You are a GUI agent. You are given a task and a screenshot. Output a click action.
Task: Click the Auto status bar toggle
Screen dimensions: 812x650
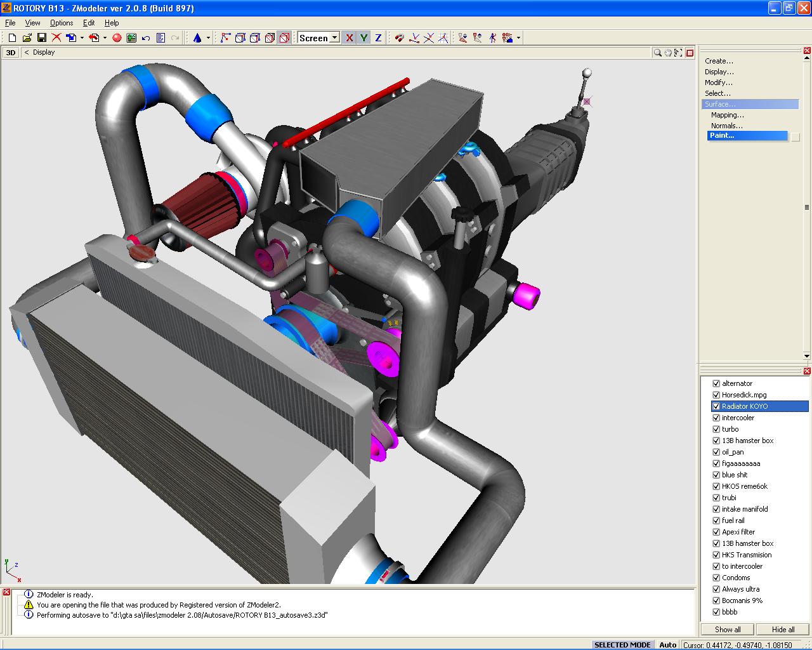tap(667, 645)
